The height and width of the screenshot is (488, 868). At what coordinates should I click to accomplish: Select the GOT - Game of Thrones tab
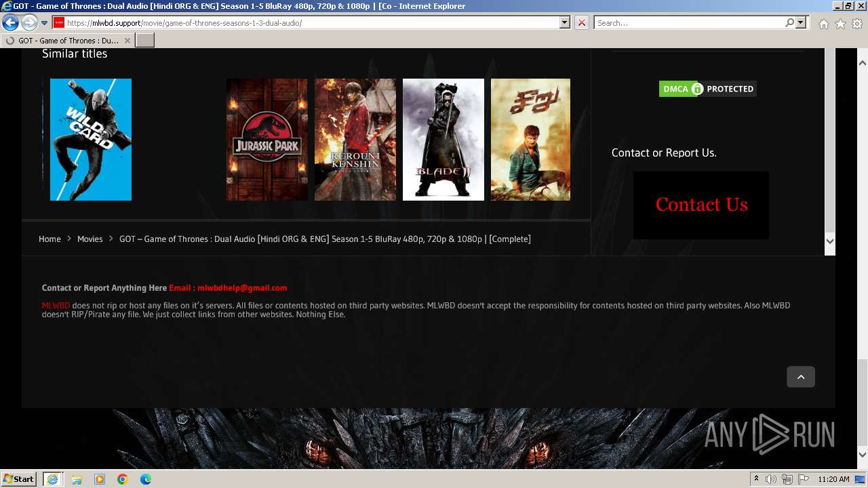pyautogui.click(x=67, y=41)
